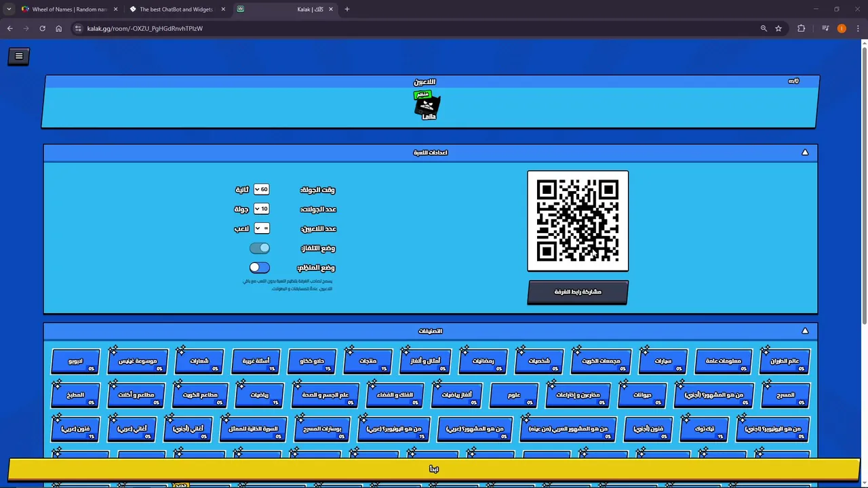Viewport: 868px width, 488px height.
Task: Select the Kalak browser tab
Action: [285, 9]
